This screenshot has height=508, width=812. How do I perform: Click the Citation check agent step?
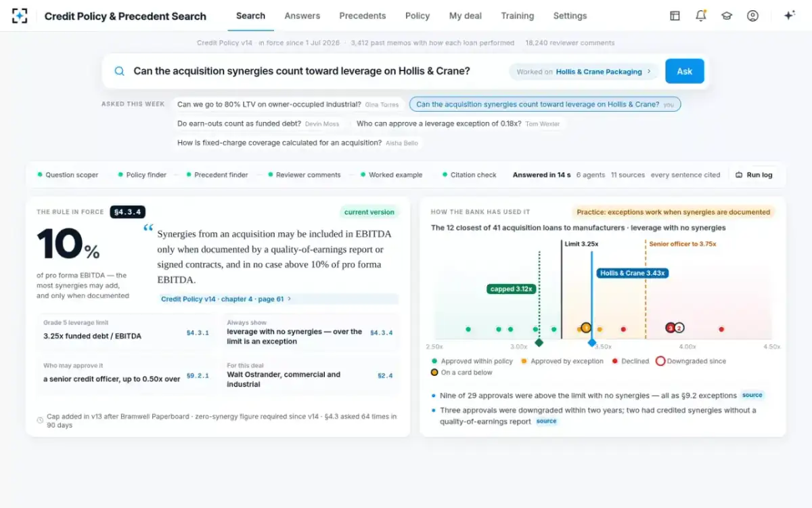[470, 175]
